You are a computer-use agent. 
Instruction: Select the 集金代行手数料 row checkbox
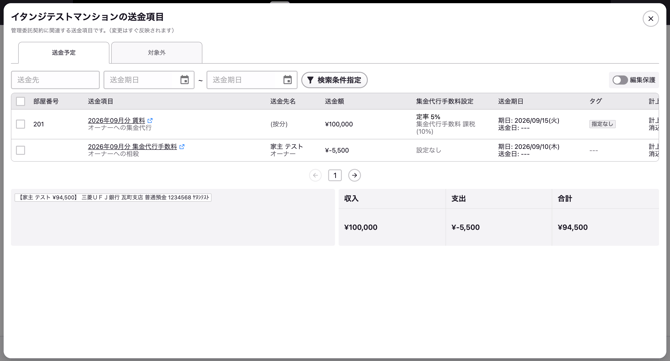click(21, 150)
